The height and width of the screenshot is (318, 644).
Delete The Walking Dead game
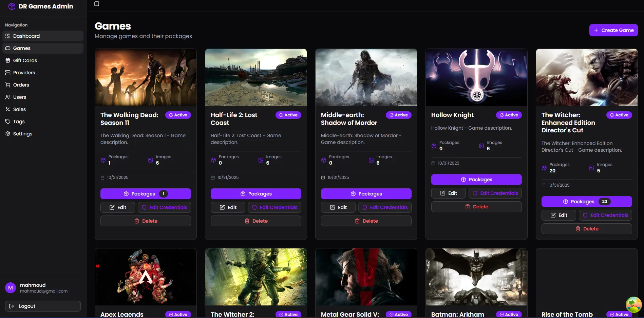point(146,221)
